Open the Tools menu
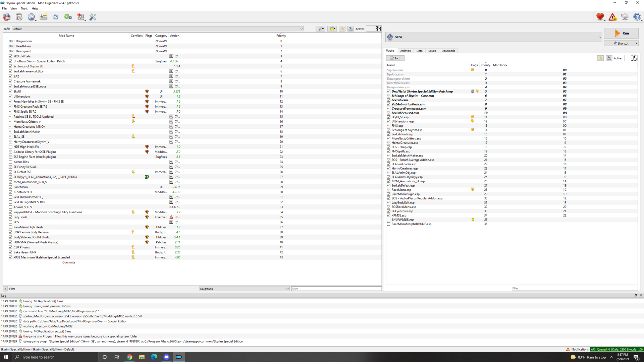 [x=24, y=8]
